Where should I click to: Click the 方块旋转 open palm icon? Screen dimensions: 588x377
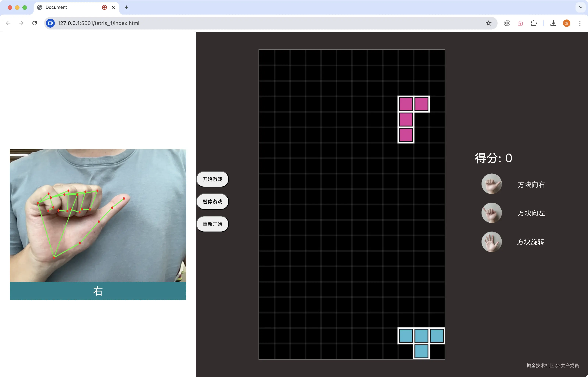pyautogui.click(x=491, y=242)
